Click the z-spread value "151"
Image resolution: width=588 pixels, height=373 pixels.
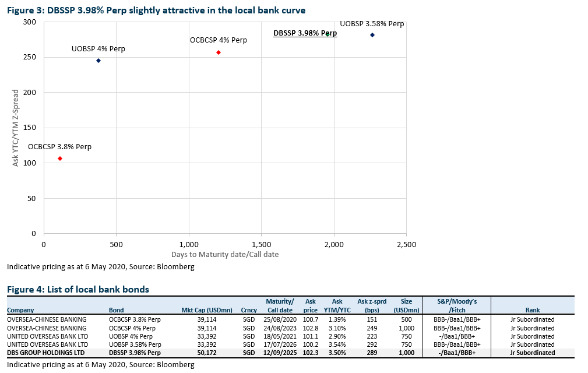[372, 319]
